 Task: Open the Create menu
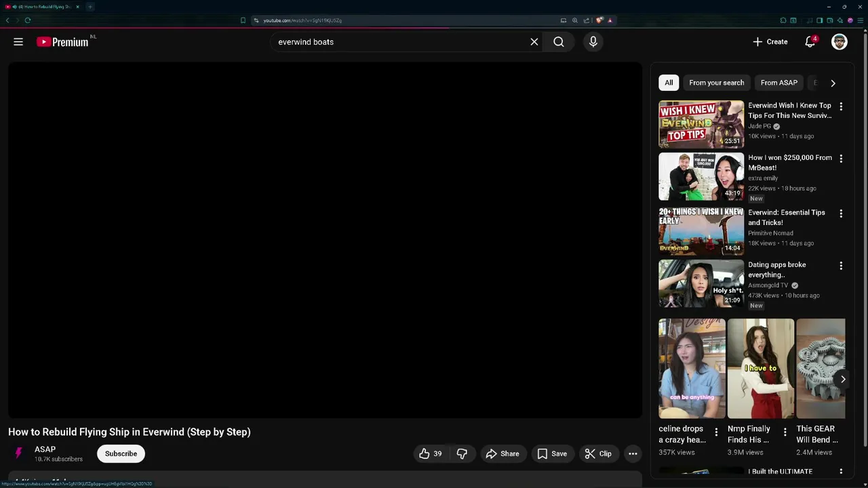click(x=770, y=42)
